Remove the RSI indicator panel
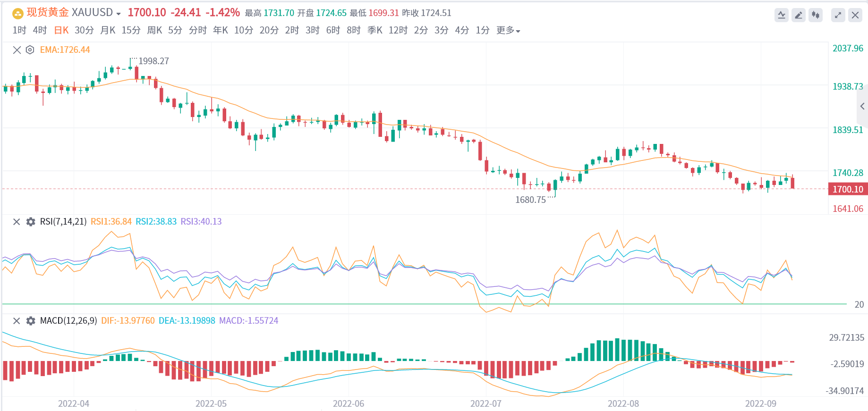The image size is (868, 411). click(x=17, y=222)
